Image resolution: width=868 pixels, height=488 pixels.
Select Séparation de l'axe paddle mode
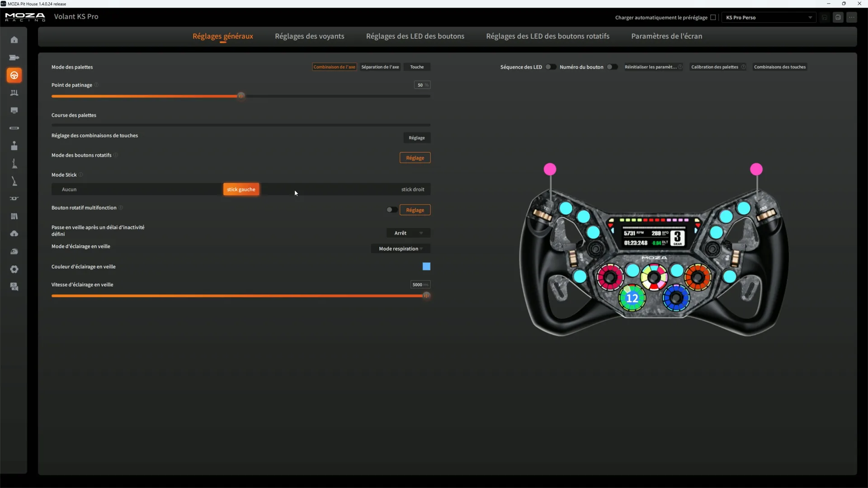click(x=380, y=67)
